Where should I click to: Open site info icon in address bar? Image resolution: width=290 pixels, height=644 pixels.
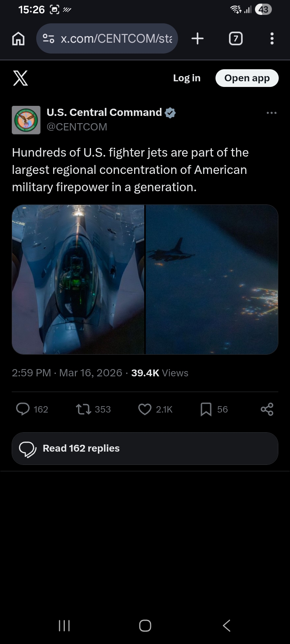click(x=49, y=39)
